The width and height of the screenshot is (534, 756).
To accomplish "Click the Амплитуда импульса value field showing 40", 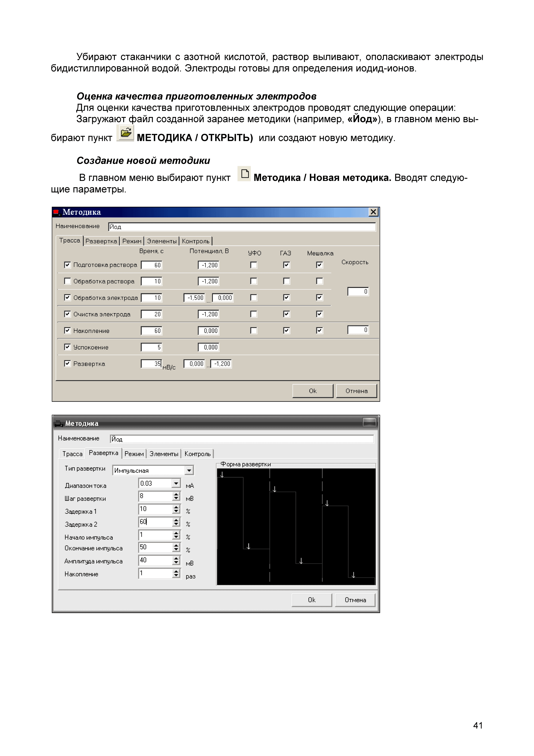I will [x=155, y=560].
